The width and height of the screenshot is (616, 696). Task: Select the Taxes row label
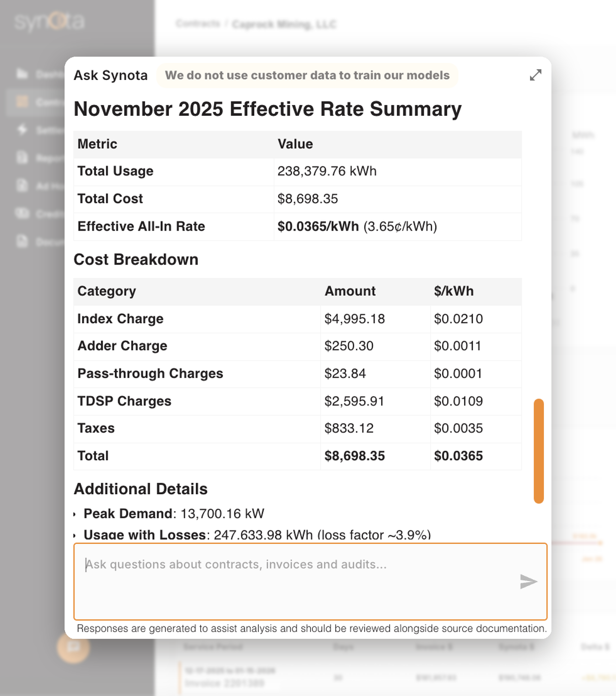(x=96, y=429)
